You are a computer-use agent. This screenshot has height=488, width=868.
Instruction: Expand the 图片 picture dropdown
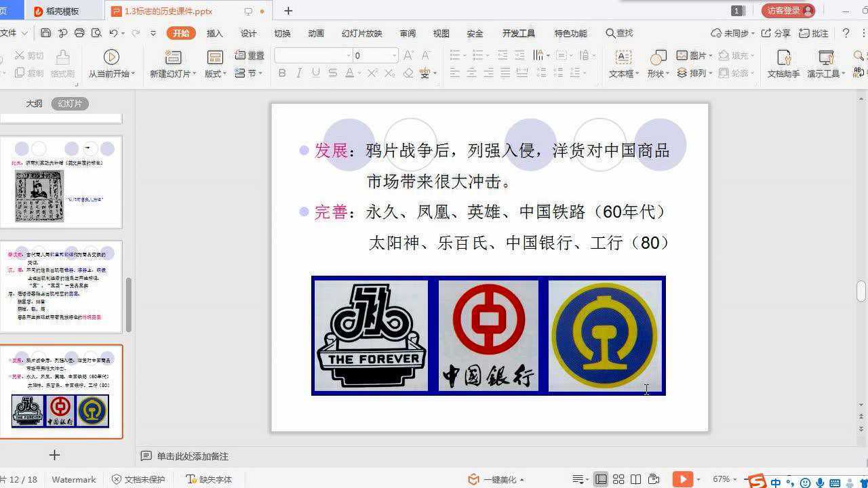pyautogui.click(x=694, y=56)
